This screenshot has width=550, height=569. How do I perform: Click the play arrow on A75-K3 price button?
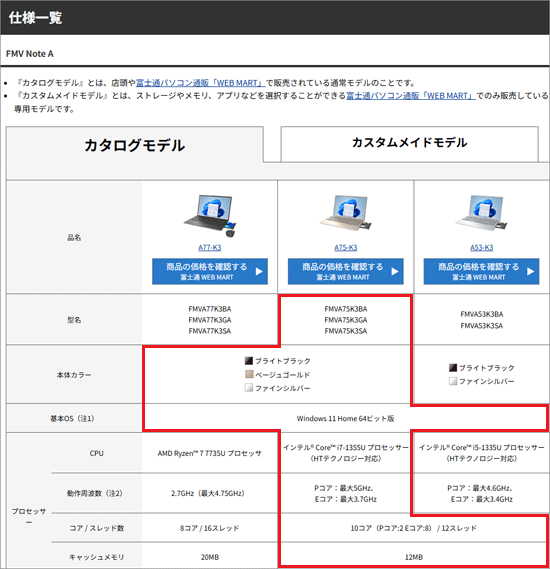(x=395, y=271)
